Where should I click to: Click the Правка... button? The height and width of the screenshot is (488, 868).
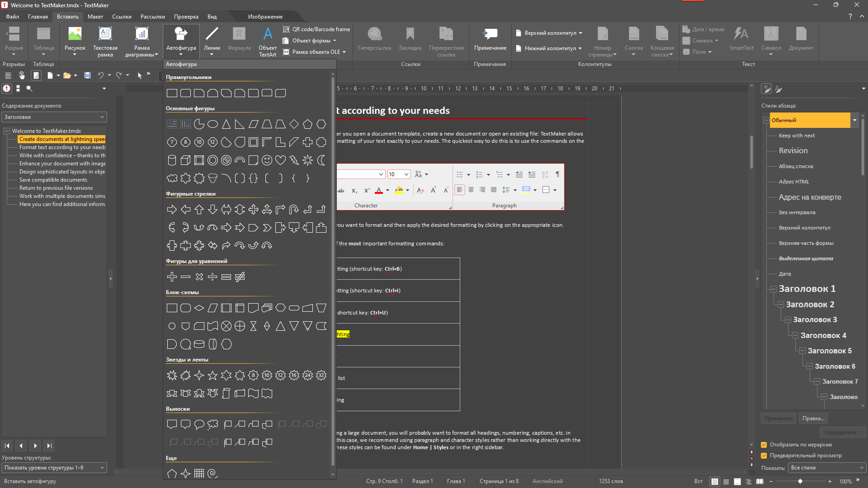pos(813,418)
